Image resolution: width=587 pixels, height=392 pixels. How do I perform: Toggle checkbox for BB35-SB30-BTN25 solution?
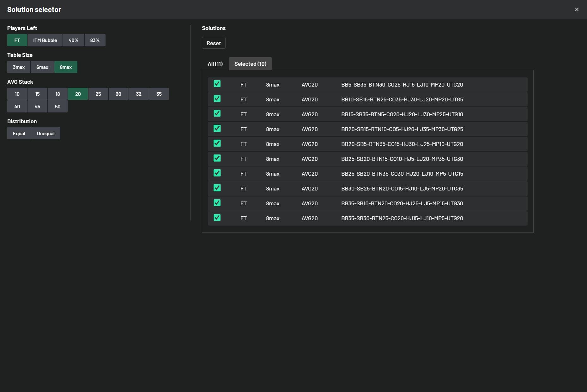217,217
